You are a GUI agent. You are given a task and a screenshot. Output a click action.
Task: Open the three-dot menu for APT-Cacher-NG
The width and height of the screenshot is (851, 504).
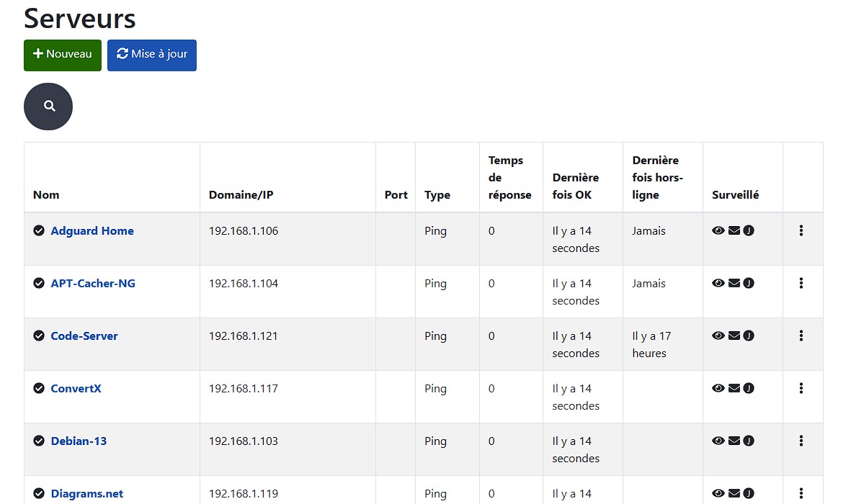802,283
